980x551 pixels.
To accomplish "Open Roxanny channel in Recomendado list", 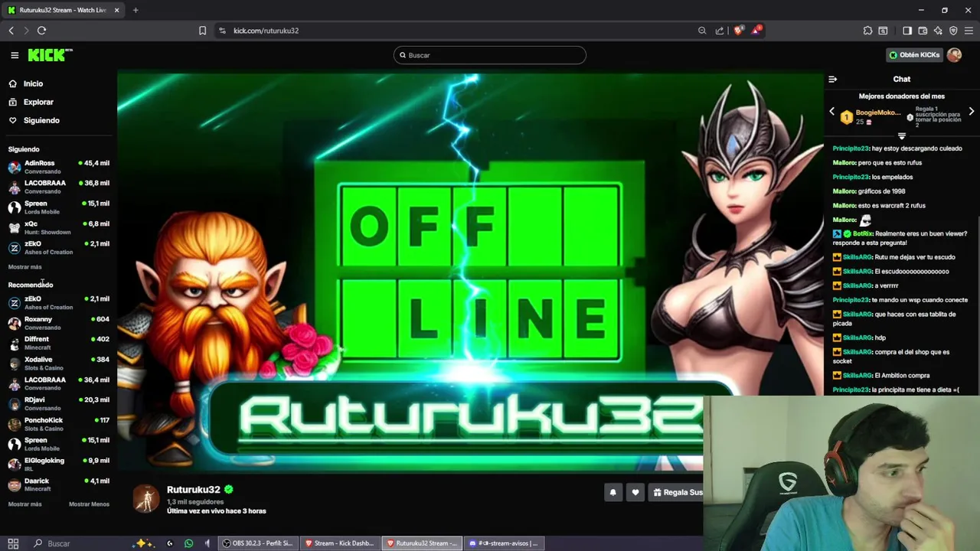I will pos(58,323).
